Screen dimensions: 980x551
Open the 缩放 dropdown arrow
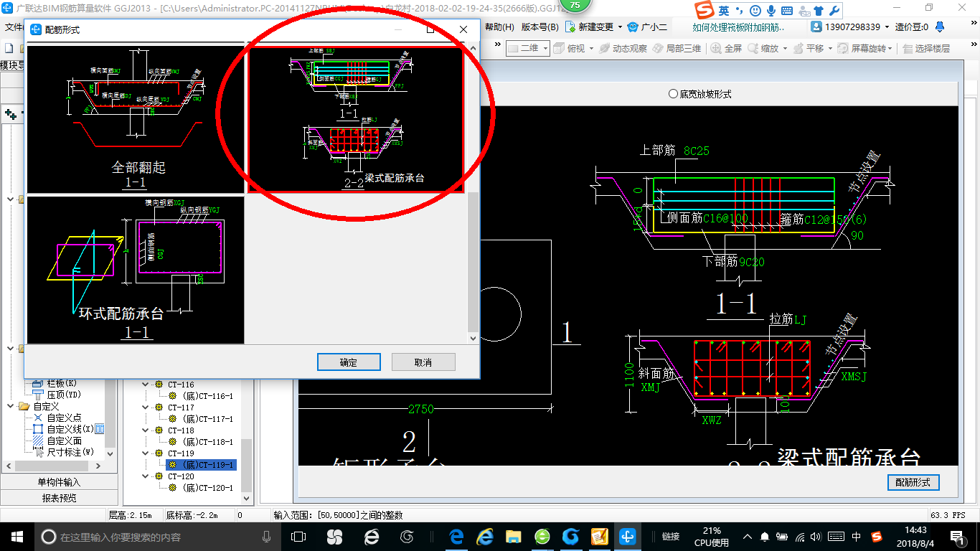(x=785, y=49)
